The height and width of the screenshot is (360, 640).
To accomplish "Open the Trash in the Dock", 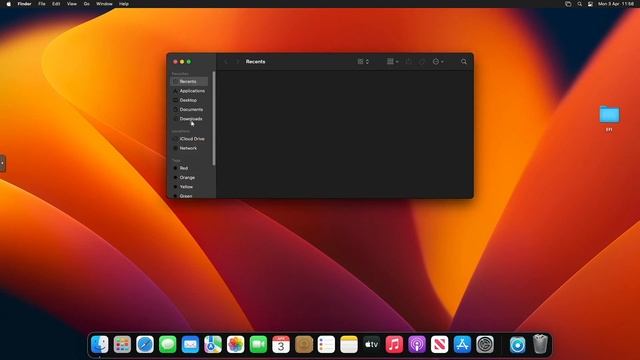I will pos(540,344).
